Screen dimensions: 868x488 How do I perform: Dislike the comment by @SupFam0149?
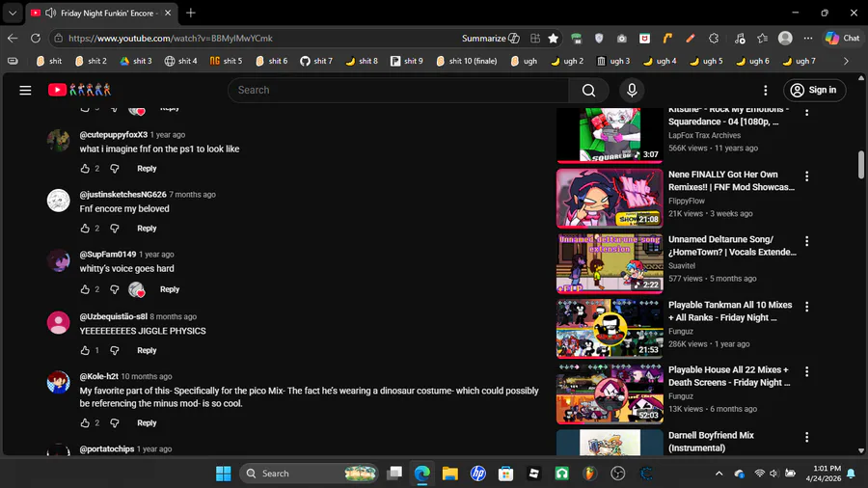[115, 288]
